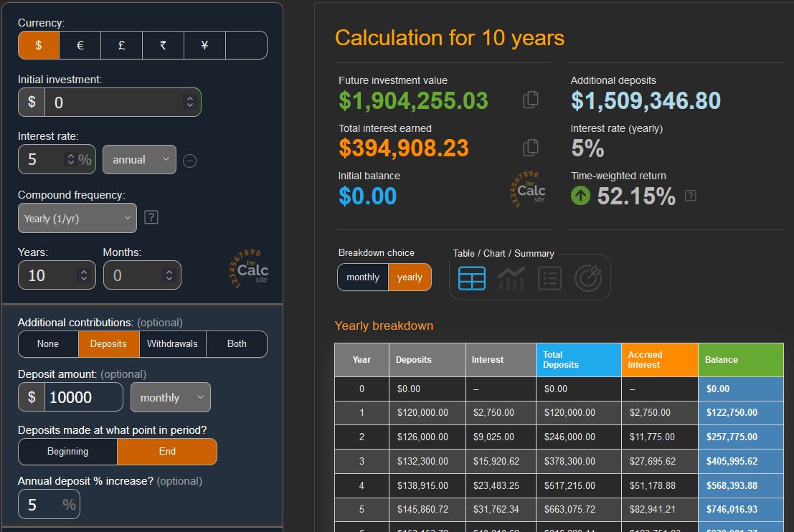
Task: Copy the future investment value
Action: [x=531, y=100]
